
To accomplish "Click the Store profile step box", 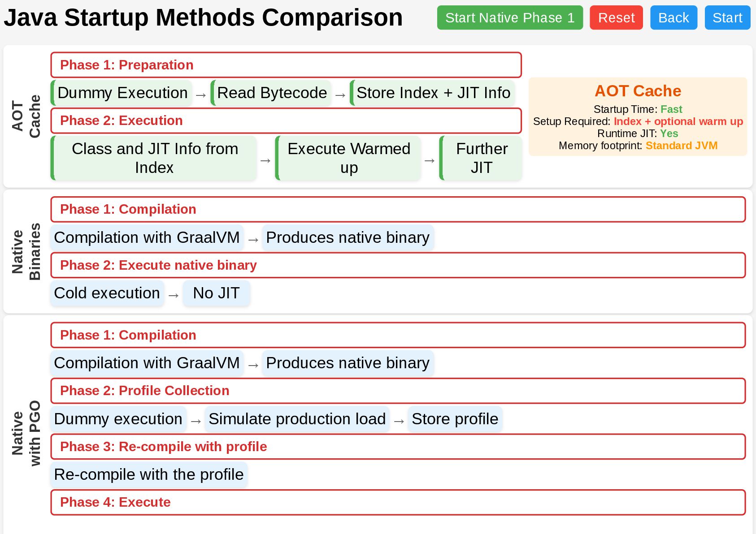I will point(455,419).
